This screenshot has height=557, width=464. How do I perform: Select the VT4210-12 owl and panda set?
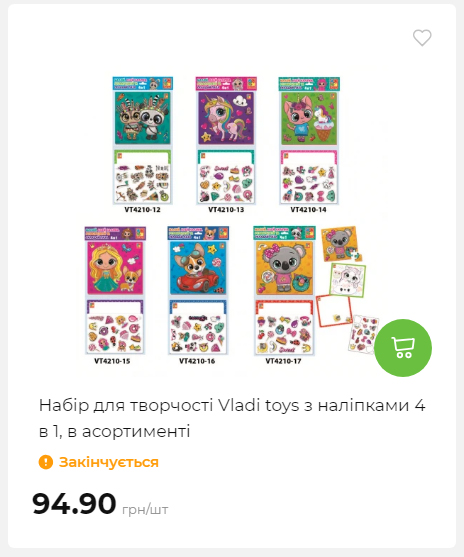[142, 140]
